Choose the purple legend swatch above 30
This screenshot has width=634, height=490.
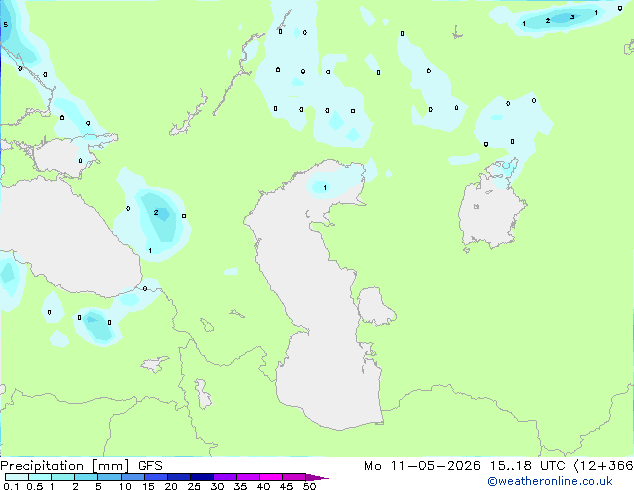[x=225, y=477]
